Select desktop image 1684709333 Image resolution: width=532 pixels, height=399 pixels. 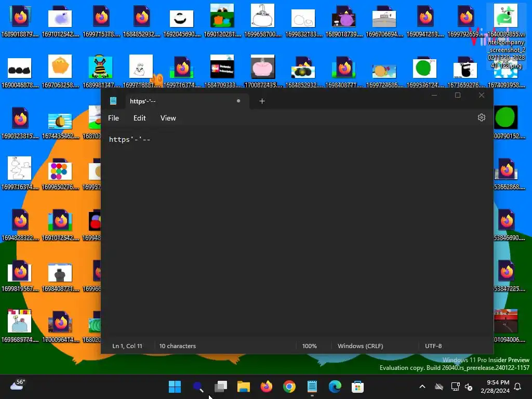click(222, 72)
